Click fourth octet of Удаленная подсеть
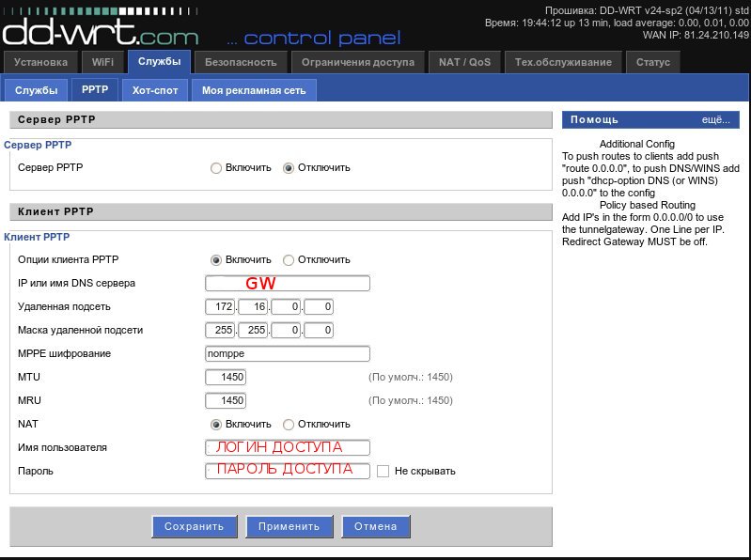The height and width of the screenshot is (560, 751). pyautogui.click(x=319, y=306)
